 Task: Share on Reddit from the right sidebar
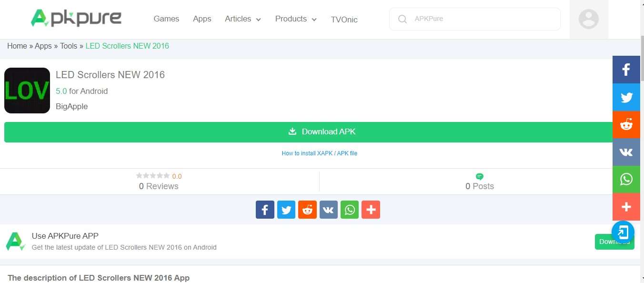coord(626,125)
